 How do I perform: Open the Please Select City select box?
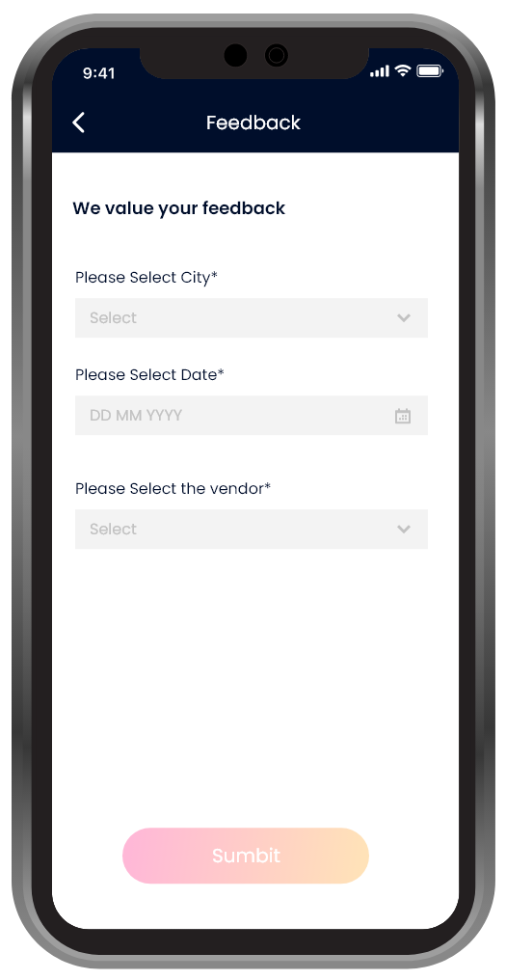252,317
